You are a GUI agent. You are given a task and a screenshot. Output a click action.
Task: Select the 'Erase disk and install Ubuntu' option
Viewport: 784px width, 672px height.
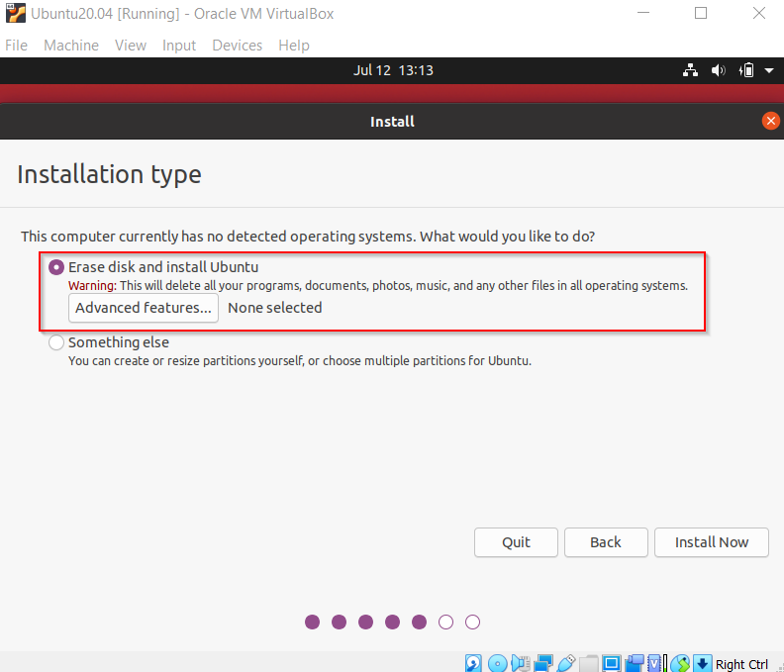tap(56, 267)
